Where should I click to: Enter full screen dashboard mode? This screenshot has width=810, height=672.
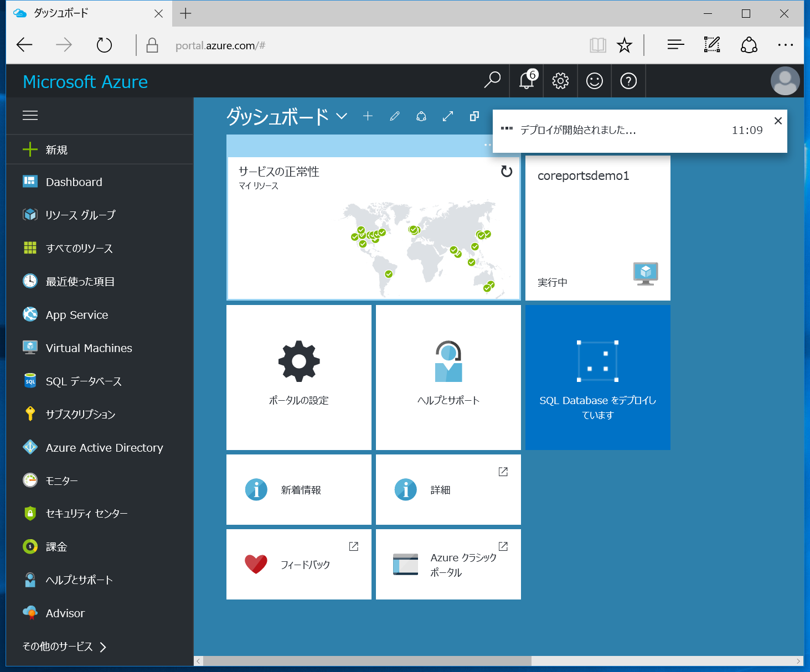[448, 116]
